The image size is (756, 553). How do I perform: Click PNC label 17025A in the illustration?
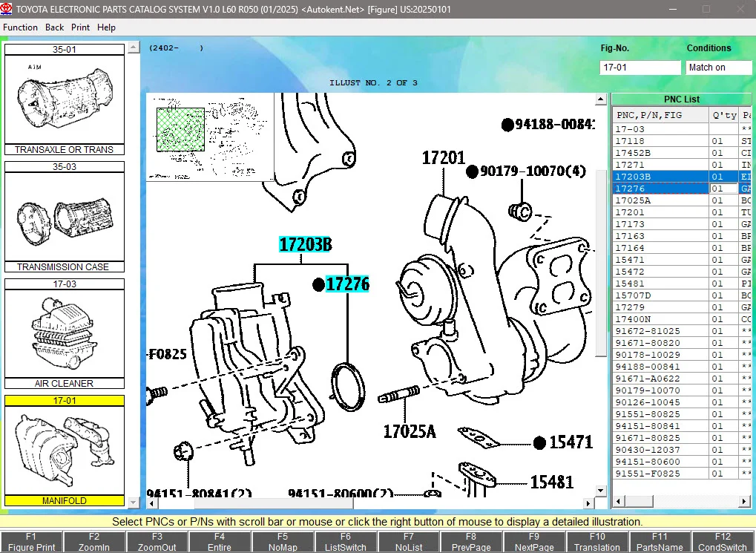coord(410,431)
